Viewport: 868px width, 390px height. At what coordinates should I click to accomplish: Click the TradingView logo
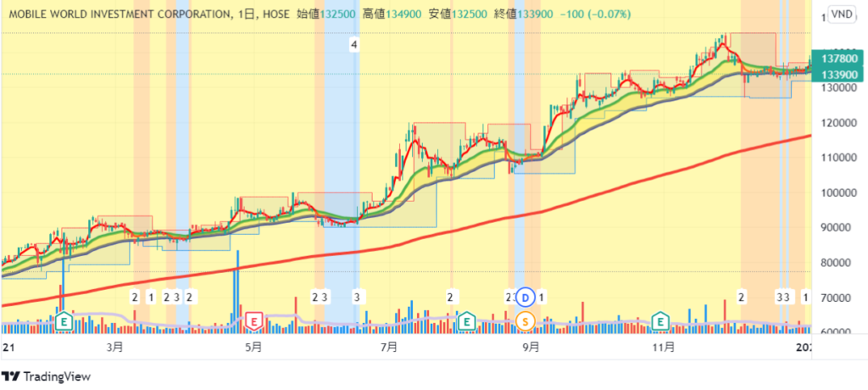click(x=46, y=376)
